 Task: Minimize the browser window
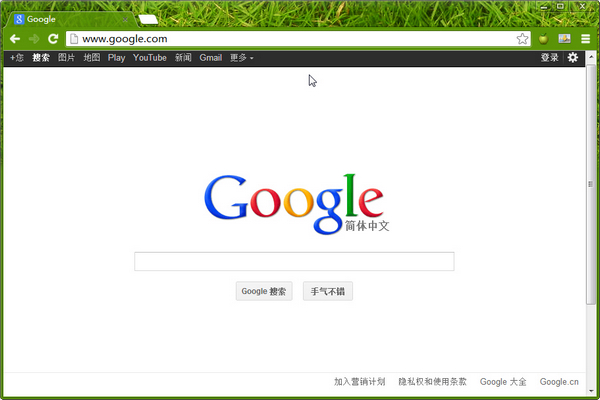pyautogui.click(x=544, y=6)
